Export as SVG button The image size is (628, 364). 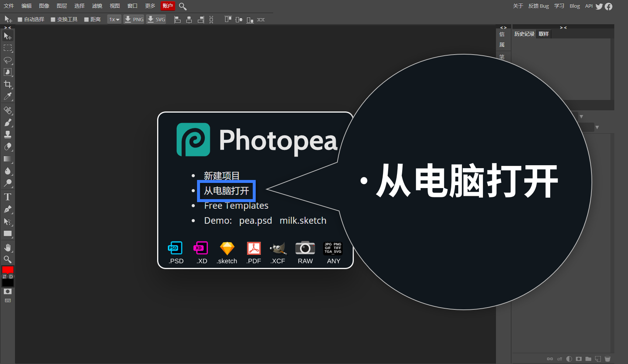(x=156, y=20)
